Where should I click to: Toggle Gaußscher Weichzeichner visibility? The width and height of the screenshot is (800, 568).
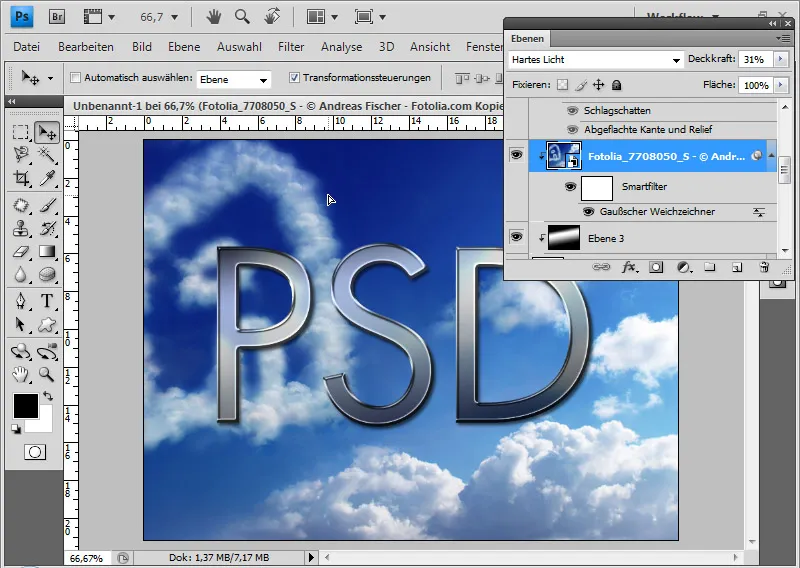coord(588,212)
